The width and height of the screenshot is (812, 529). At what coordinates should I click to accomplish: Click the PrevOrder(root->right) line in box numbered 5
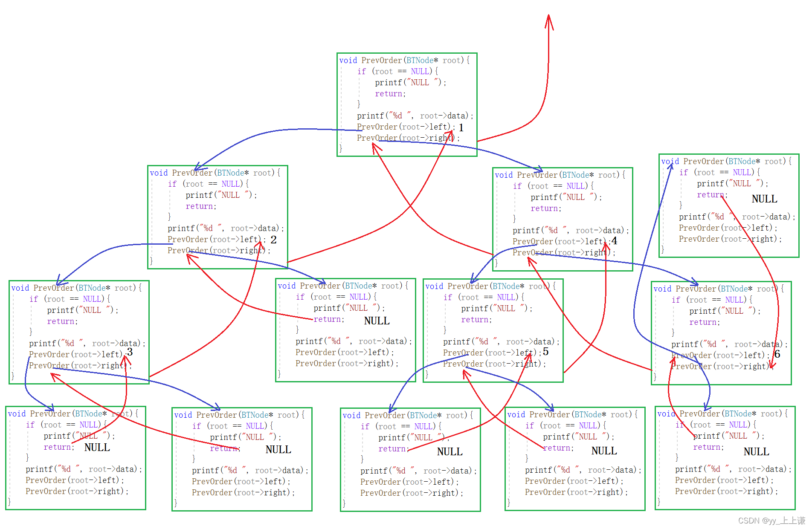[x=495, y=364]
